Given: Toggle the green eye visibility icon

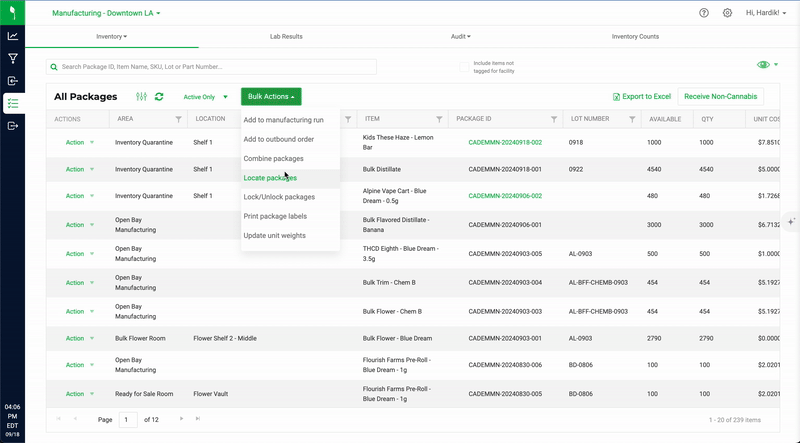Looking at the screenshot, I should [763, 65].
